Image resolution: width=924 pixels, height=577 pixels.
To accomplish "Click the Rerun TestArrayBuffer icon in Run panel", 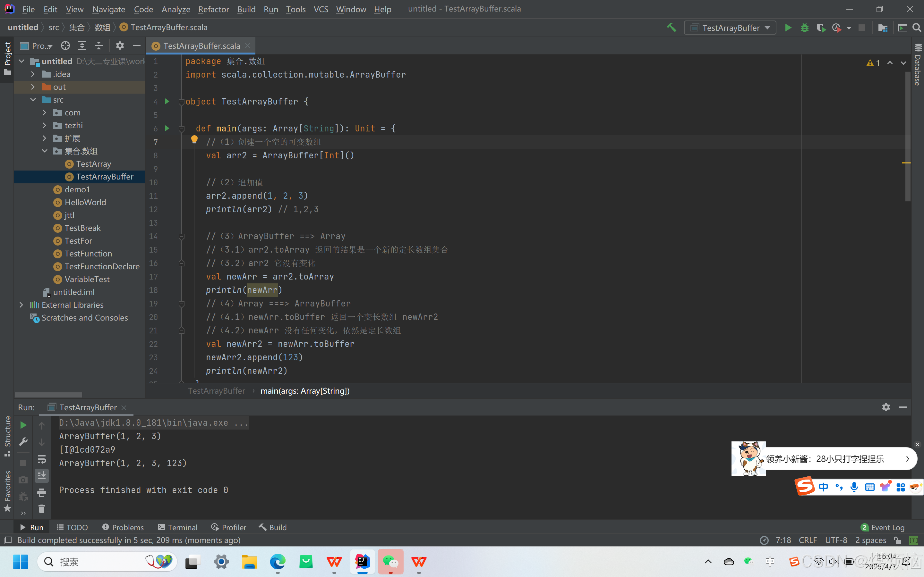I will pyautogui.click(x=23, y=425).
